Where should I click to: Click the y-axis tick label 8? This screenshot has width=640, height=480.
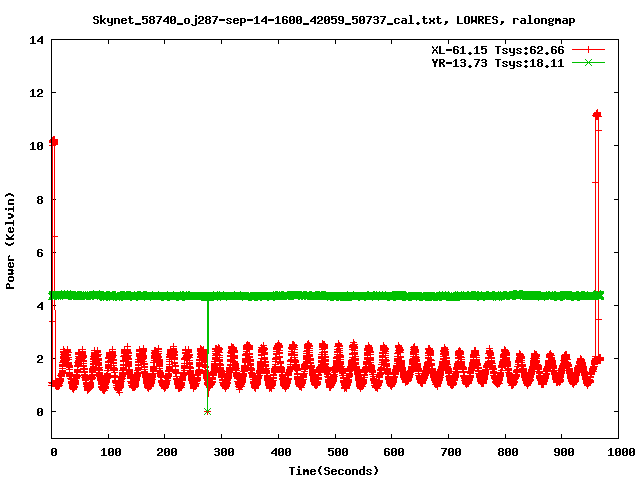point(40,200)
